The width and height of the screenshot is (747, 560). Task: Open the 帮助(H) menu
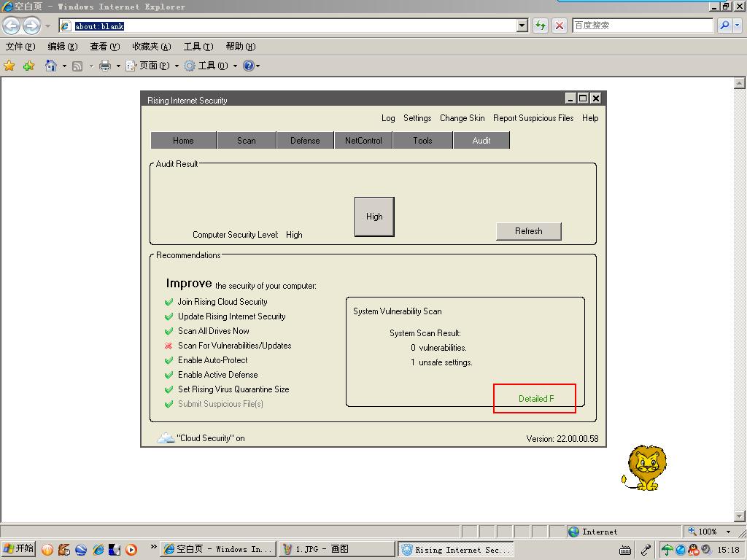pos(241,46)
